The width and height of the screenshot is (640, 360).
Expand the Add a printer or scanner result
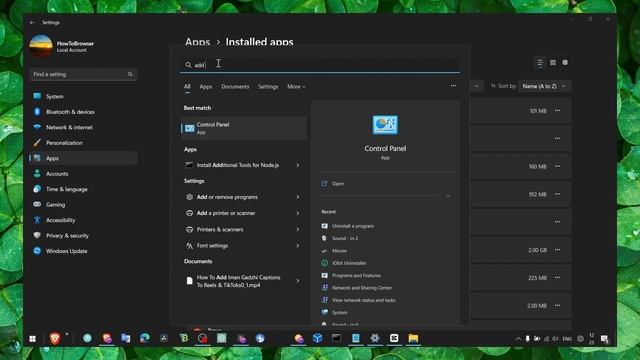tap(298, 213)
